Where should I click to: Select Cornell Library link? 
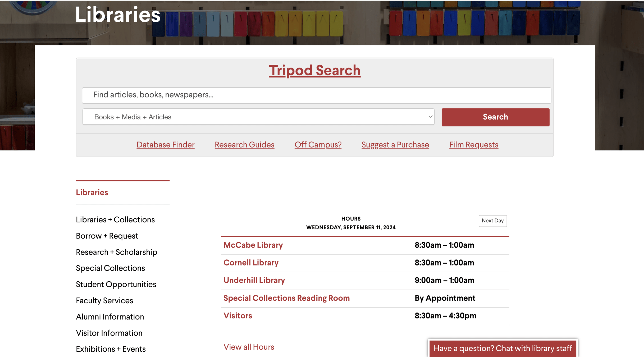(251, 263)
